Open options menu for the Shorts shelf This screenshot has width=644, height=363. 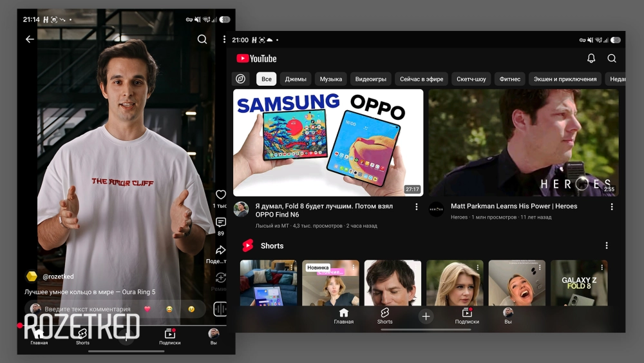tap(607, 246)
